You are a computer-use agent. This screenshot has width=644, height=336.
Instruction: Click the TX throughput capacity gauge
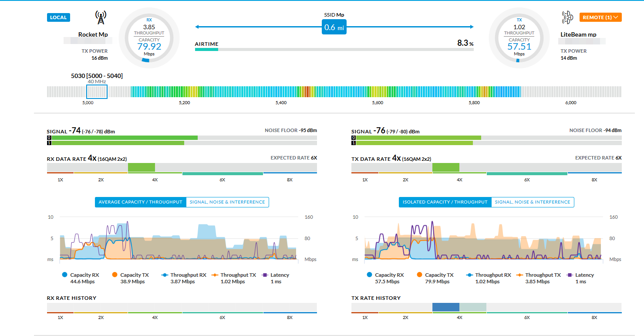519,37
